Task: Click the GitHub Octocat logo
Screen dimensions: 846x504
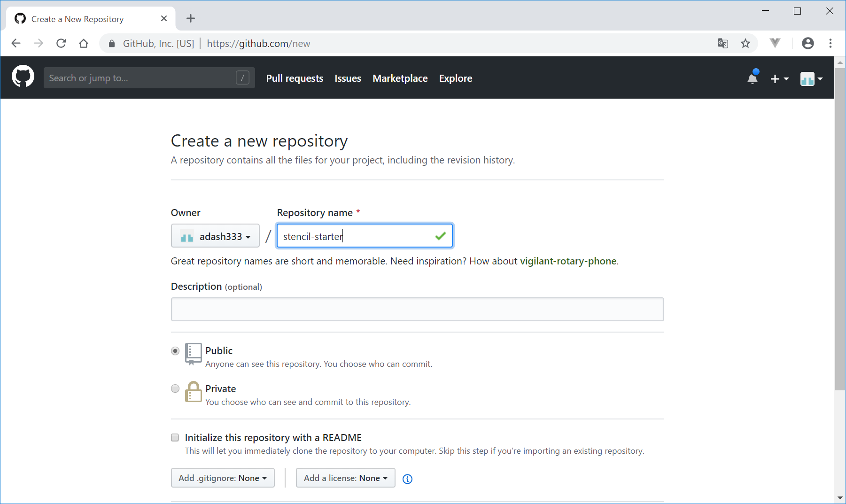Action: (23, 76)
